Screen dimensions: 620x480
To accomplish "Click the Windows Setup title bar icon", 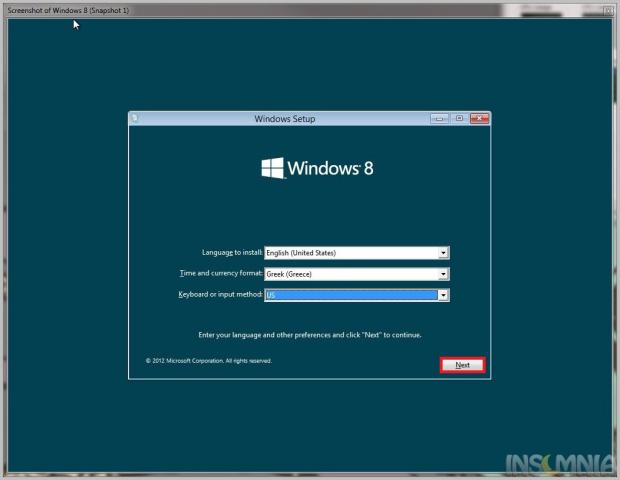I will (x=135, y=118).
